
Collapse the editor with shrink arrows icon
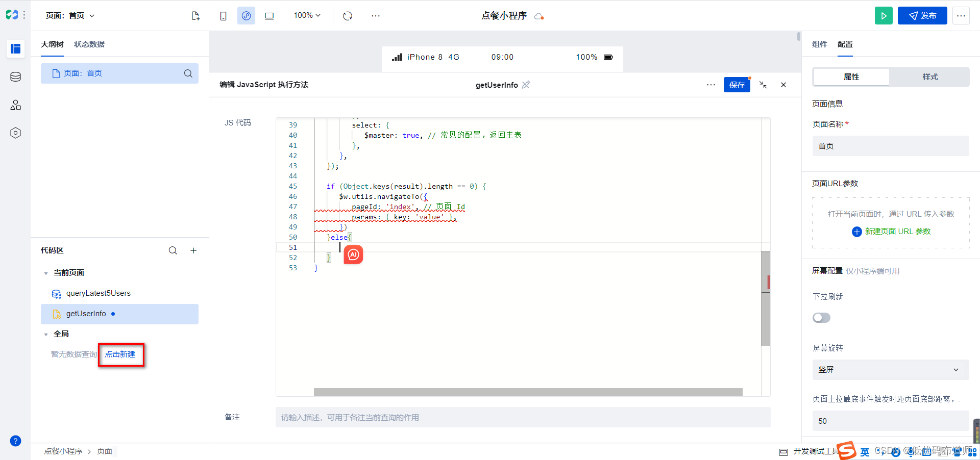click(763, 85)
